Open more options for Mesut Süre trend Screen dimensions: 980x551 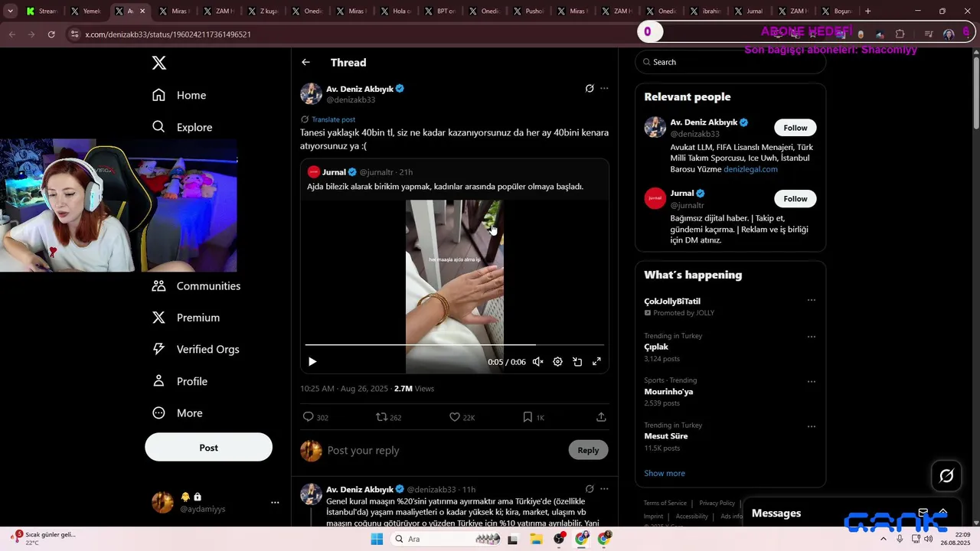pos(812,426)
